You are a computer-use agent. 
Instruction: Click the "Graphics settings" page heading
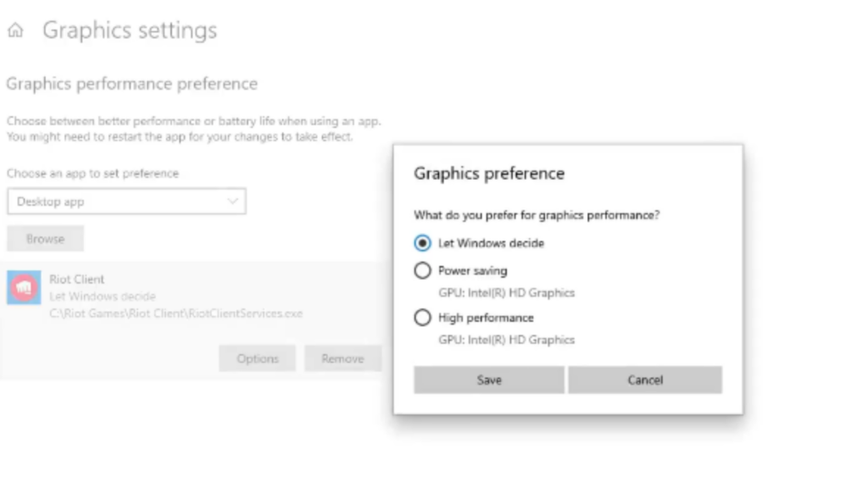pyautogui.click(x=131, y=30)
